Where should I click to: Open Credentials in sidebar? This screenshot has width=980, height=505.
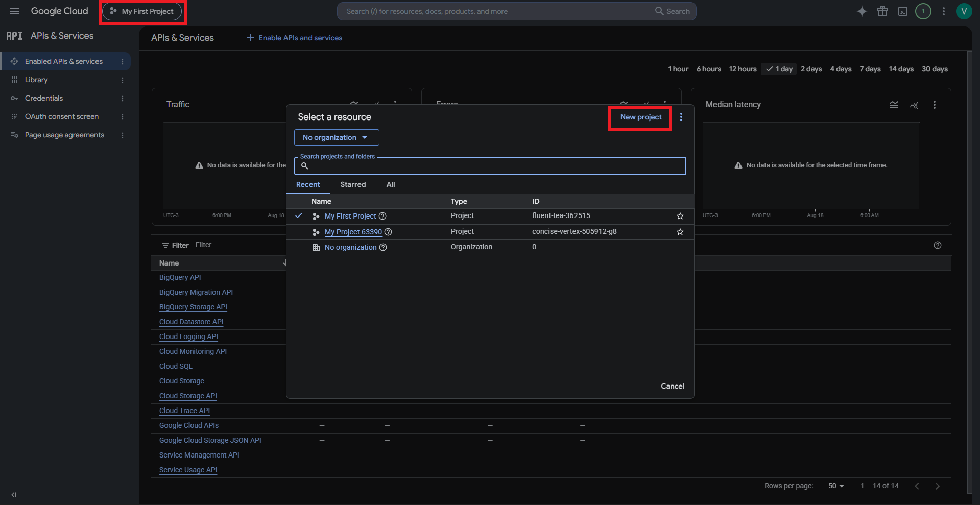point(44,98)
